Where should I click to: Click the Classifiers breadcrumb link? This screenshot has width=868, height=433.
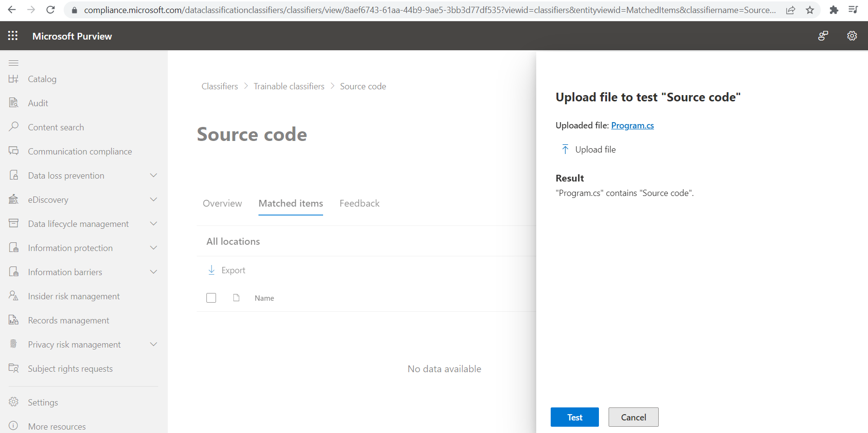219,86
